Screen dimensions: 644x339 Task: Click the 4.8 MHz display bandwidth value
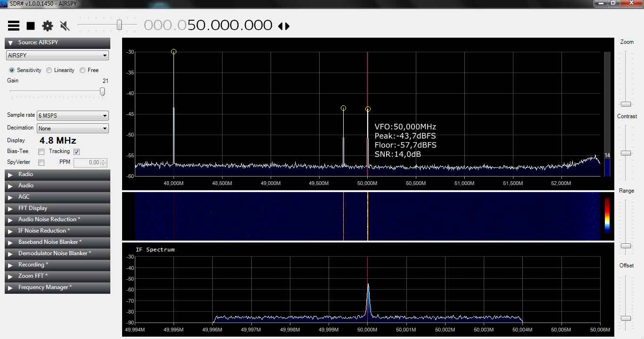[x=58, y=140]
